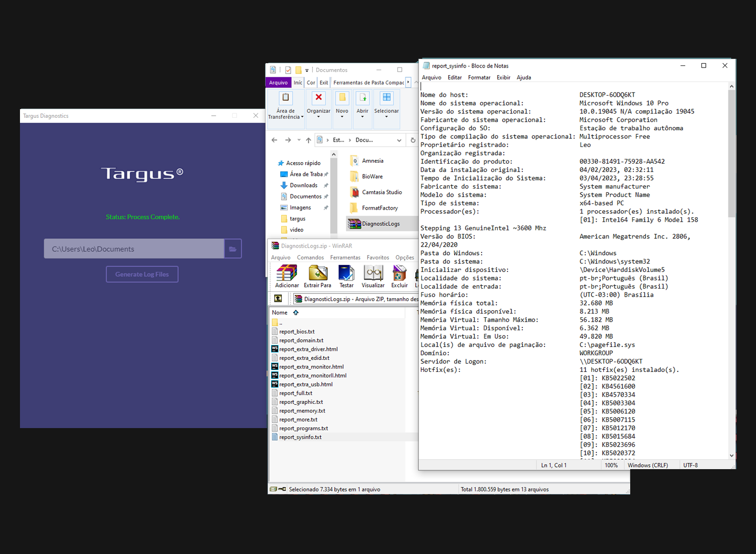The image size is (756, 554).
Task: Click the refresh icon in Explorer address bar
Action: (x=413, y=140)
